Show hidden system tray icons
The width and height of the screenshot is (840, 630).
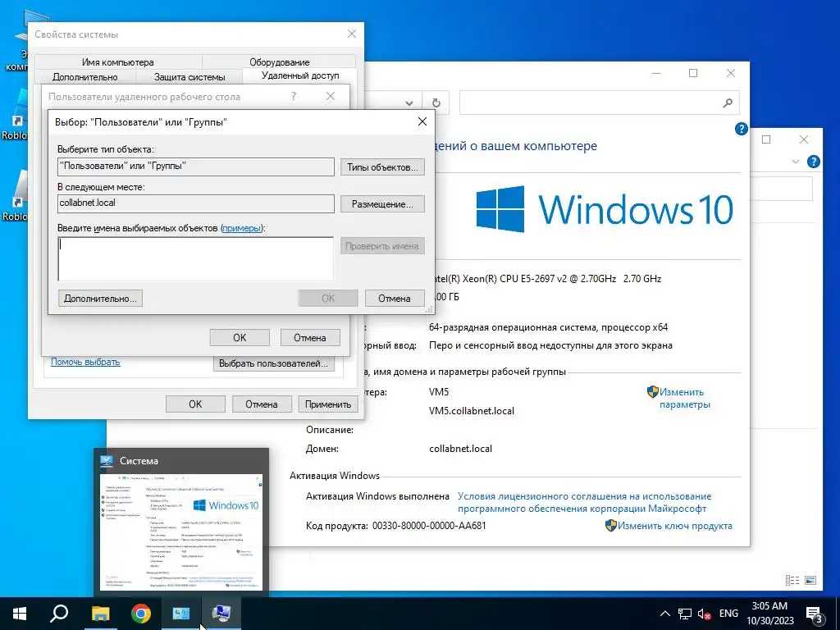664,614
